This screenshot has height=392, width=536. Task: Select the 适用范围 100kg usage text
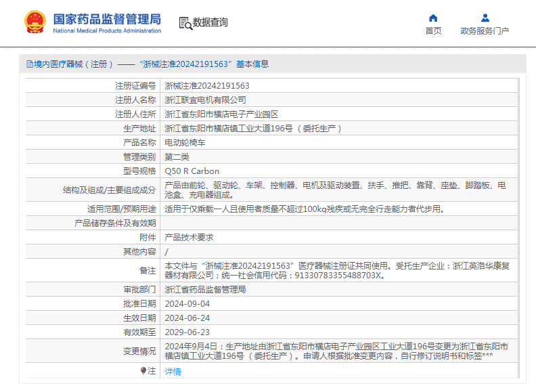click(x=305, y=209)
